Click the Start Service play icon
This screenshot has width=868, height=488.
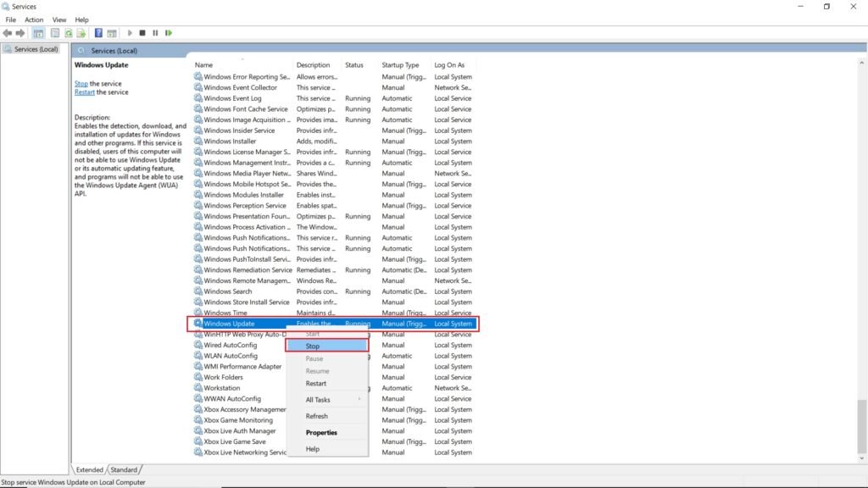tap(130, 33)
